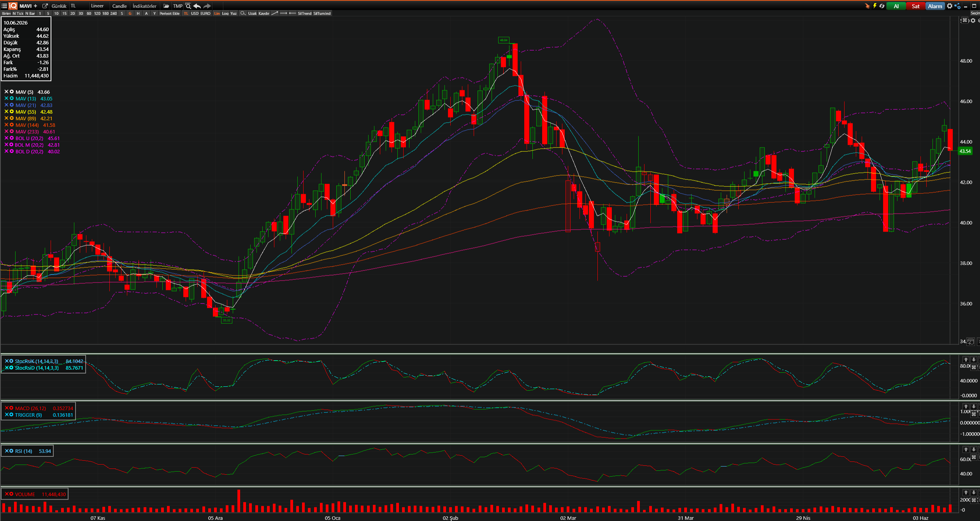Image resolution: width=980 pixels, height=521 pixels.
Task: Open the TMP template dropdown
Action: (178, 6)
